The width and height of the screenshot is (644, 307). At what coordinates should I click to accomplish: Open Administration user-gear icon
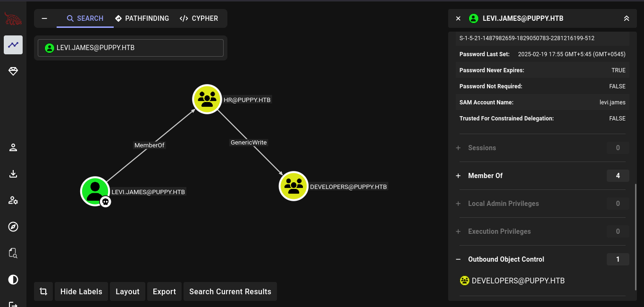click(13, 200)
